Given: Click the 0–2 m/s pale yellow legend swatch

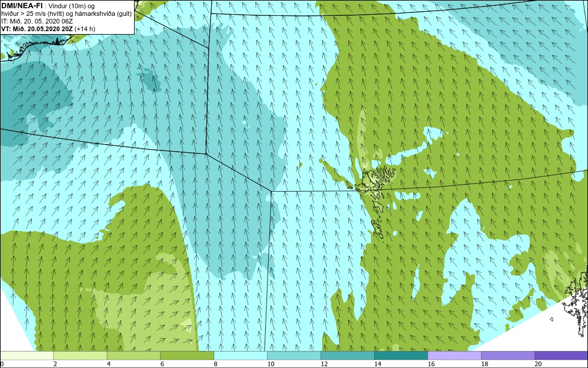Looking at the screenshot, I should [26, 355].
